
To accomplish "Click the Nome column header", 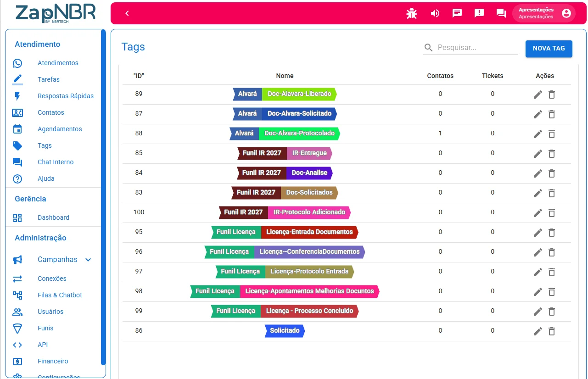I will [285, 76].
